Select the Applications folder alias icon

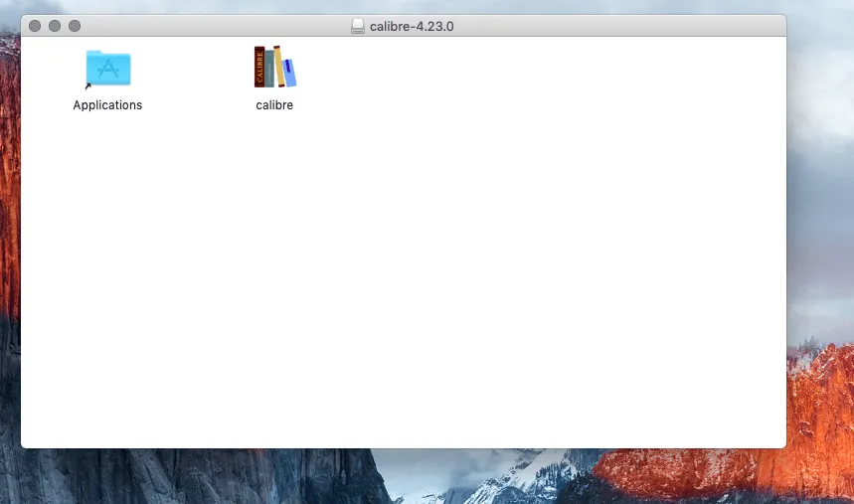tap(107, 69)
